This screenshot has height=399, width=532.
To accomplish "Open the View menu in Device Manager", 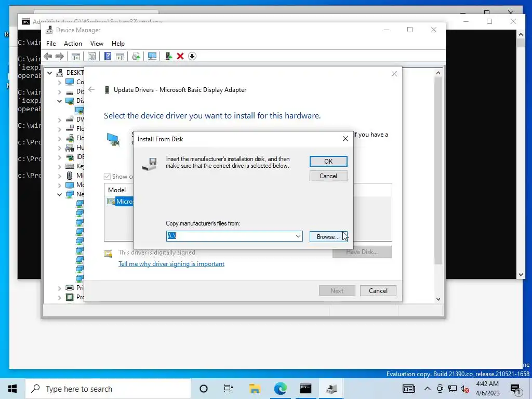I will [97, 44].
